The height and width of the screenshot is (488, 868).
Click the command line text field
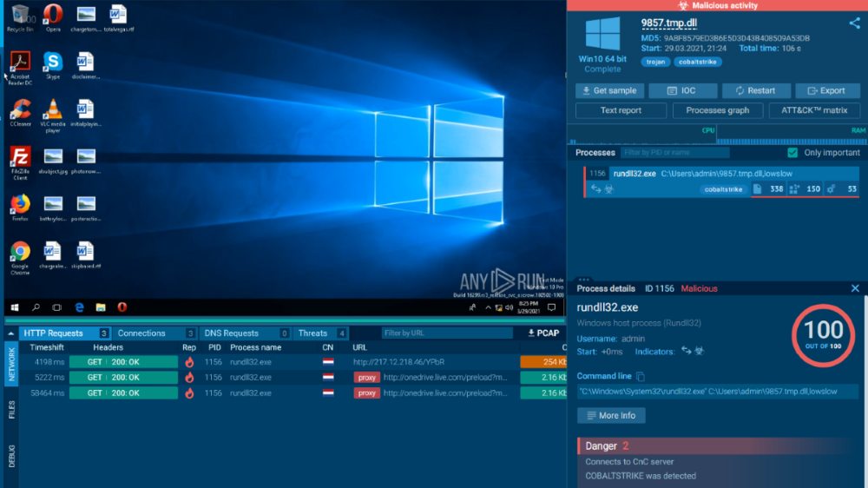click(718, 392)
